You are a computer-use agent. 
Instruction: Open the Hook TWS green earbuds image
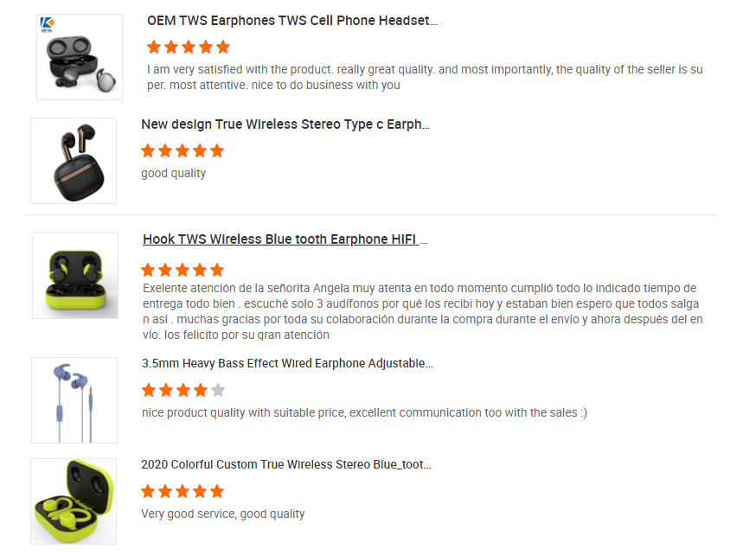coord(75,276)
